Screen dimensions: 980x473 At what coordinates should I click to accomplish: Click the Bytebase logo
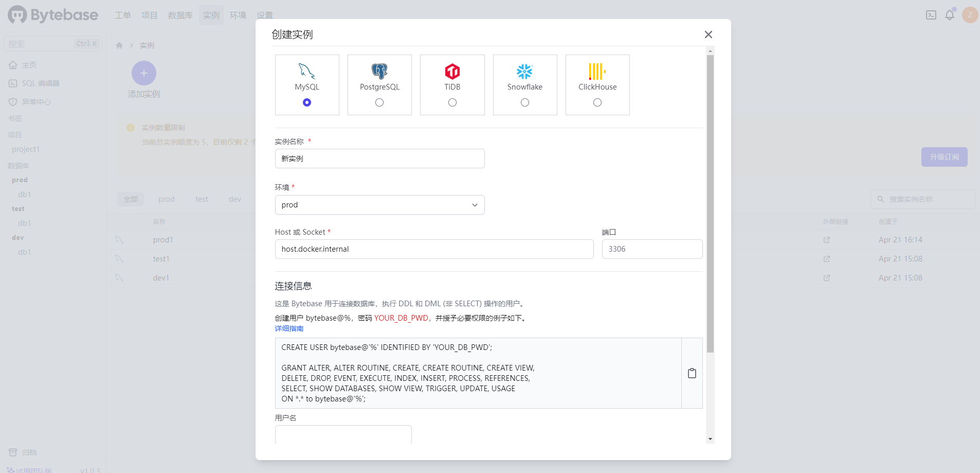click(x=51, y=15)
